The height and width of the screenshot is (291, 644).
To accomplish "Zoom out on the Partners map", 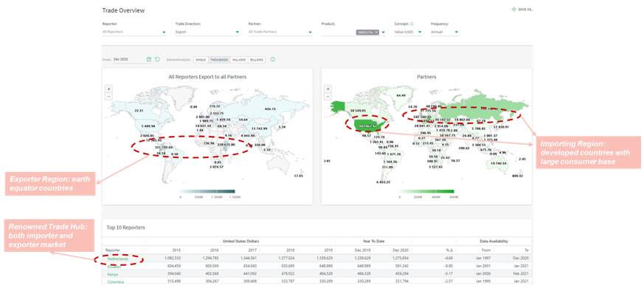I will click(x=328, y=96).
